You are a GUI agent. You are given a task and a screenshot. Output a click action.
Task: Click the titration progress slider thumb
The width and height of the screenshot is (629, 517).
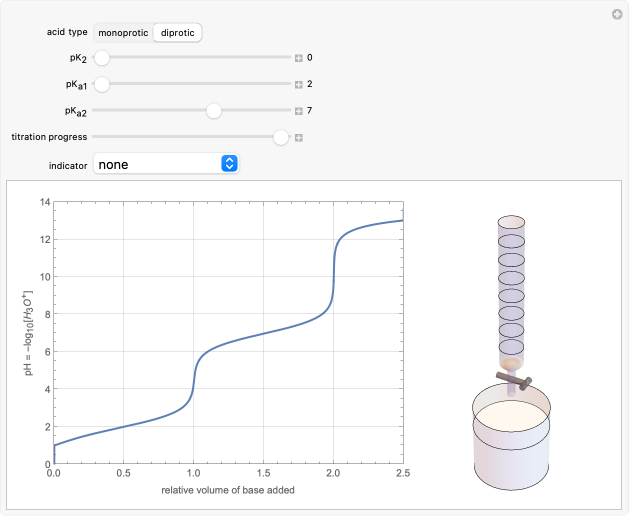click(281, 137)
